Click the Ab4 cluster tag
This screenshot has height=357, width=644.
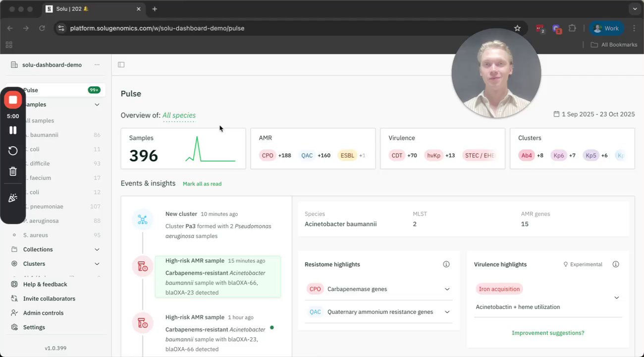[x=527, y=155]
